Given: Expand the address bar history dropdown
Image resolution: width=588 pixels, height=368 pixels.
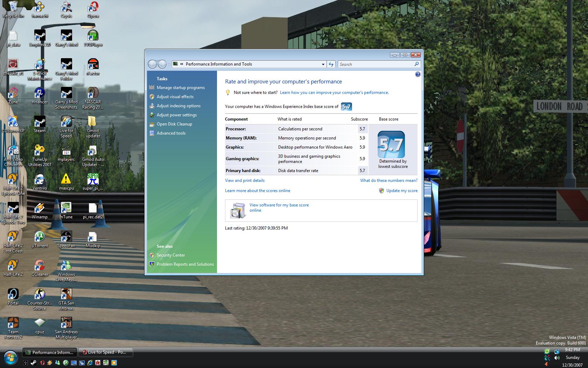Looking at the screenshot, I should pos(323,64).
